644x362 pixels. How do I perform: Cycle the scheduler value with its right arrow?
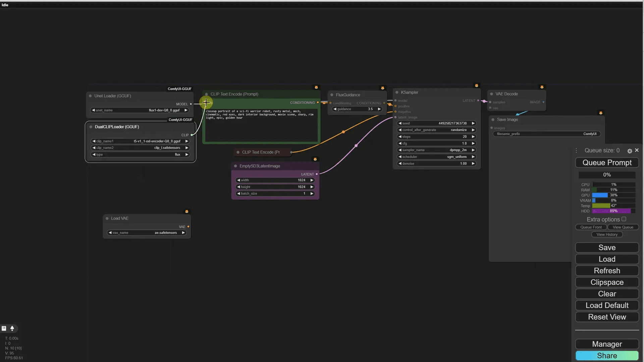tap(473, 157)
